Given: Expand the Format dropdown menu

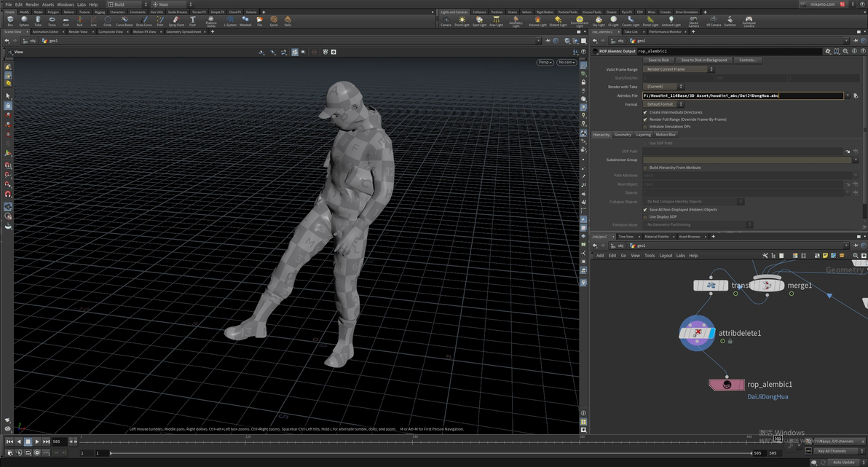Looking at the screenshot, I should [x=663, y=104].
